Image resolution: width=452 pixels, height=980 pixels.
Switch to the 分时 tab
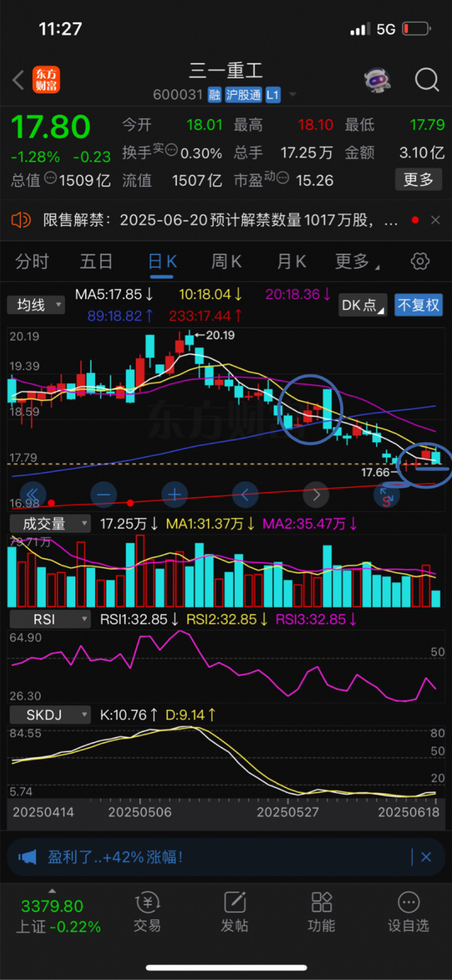(32, 261)
